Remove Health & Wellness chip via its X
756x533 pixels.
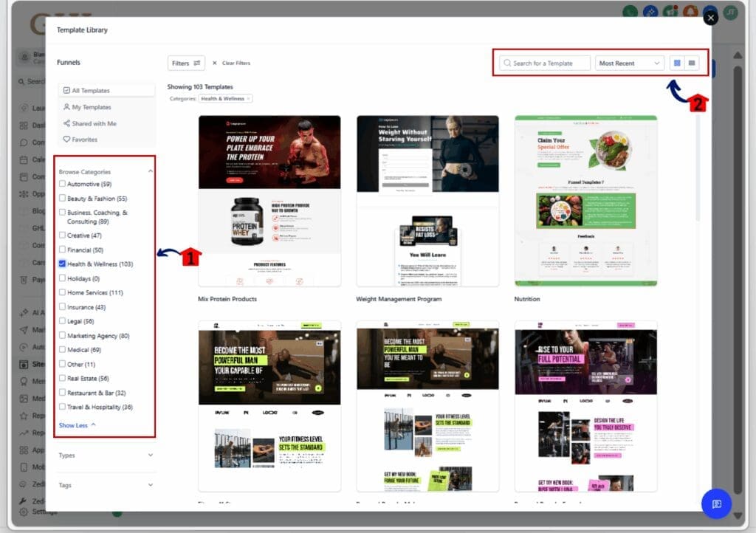coord(248,98)
